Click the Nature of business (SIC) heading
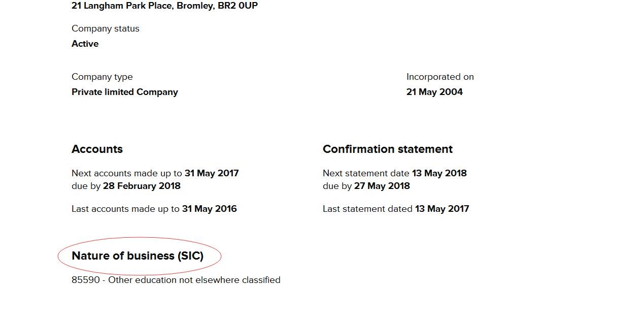 click(138, 256)
